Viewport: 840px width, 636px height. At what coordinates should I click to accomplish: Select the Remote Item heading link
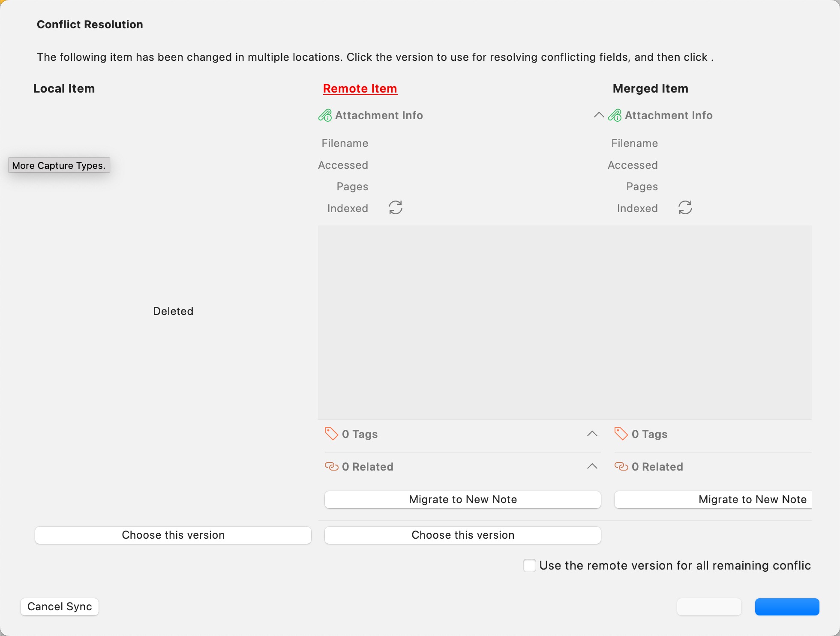point(360,88)
